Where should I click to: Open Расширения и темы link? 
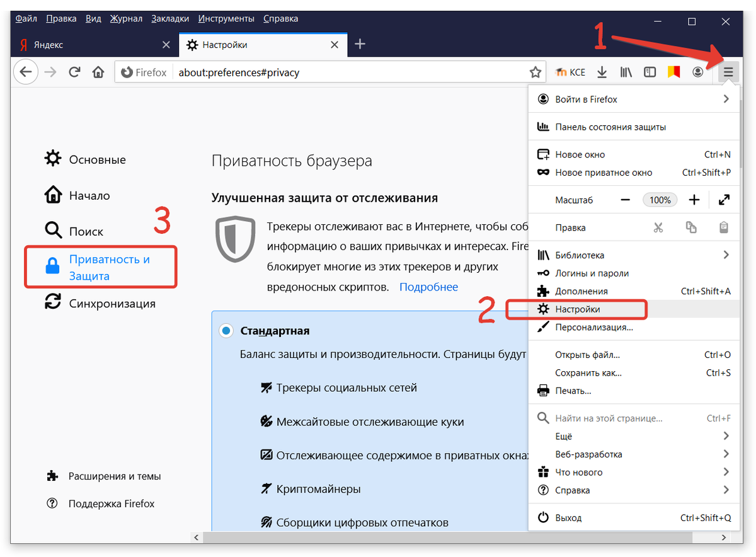[104, 476]
